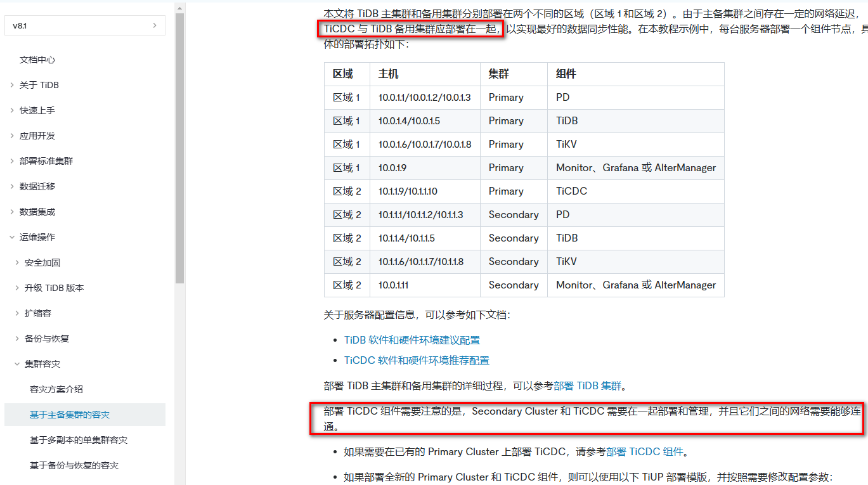Click host cell 10.0.1.1/10.0.1.2/10.0.1.3
Screen dimensions: 868x485
tap(425, 98)
